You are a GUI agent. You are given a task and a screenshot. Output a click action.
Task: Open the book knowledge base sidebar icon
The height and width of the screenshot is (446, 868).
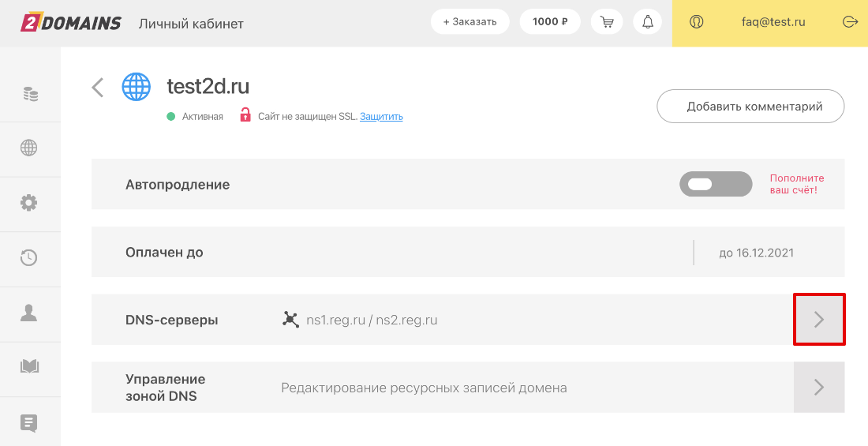pyautogui.click(x=29, y=367)
